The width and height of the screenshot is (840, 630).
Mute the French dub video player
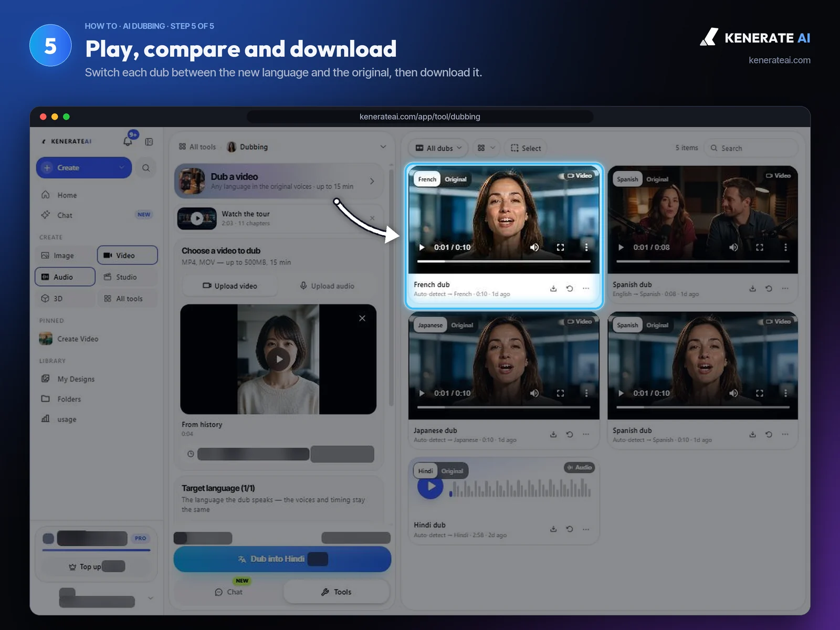coord(534,247)
